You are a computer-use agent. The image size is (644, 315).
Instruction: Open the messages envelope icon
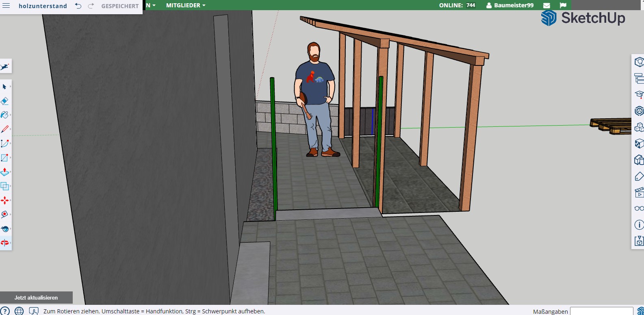(x=546, y=5)
